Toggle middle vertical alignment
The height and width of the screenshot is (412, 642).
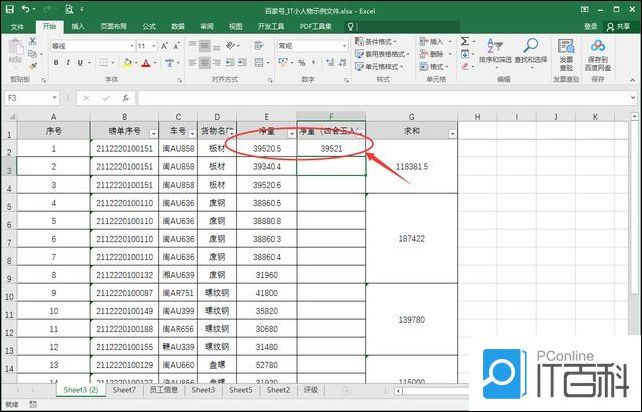[204, 45]
